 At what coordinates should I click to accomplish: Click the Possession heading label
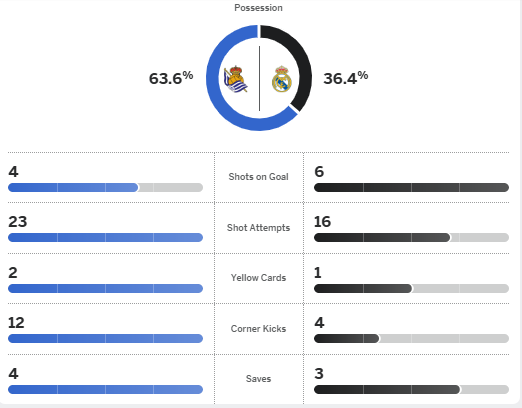pos(258,8)
